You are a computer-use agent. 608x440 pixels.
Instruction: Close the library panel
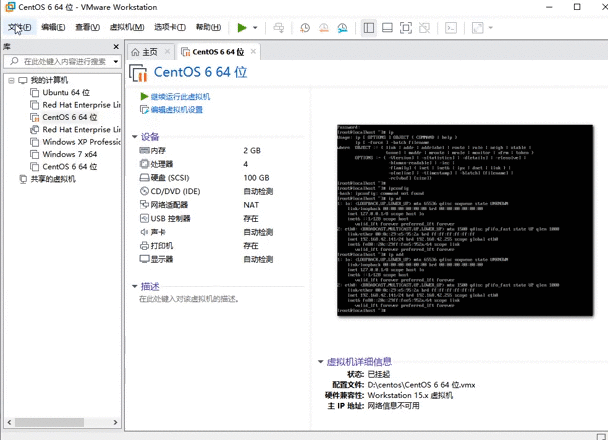click(x=116, y=47)
